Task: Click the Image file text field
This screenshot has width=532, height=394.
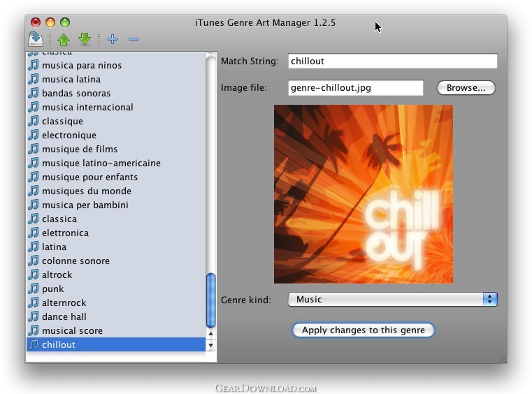Action: (356, 88)
